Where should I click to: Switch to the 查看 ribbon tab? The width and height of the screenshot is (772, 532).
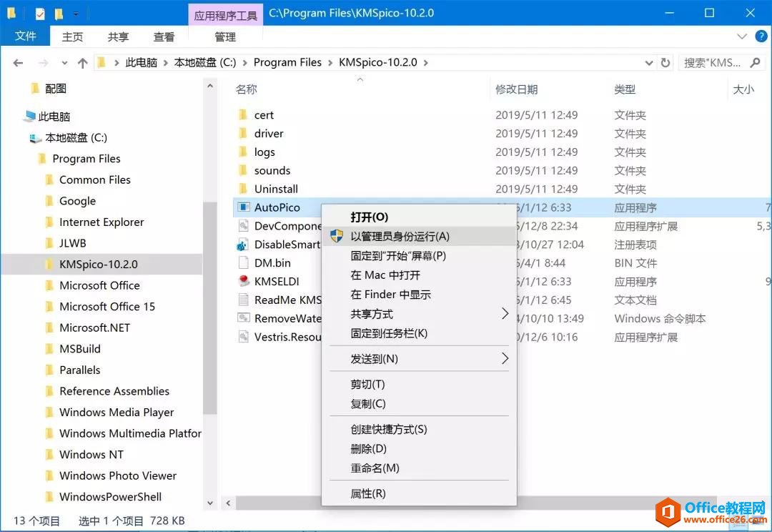(164, 37)
